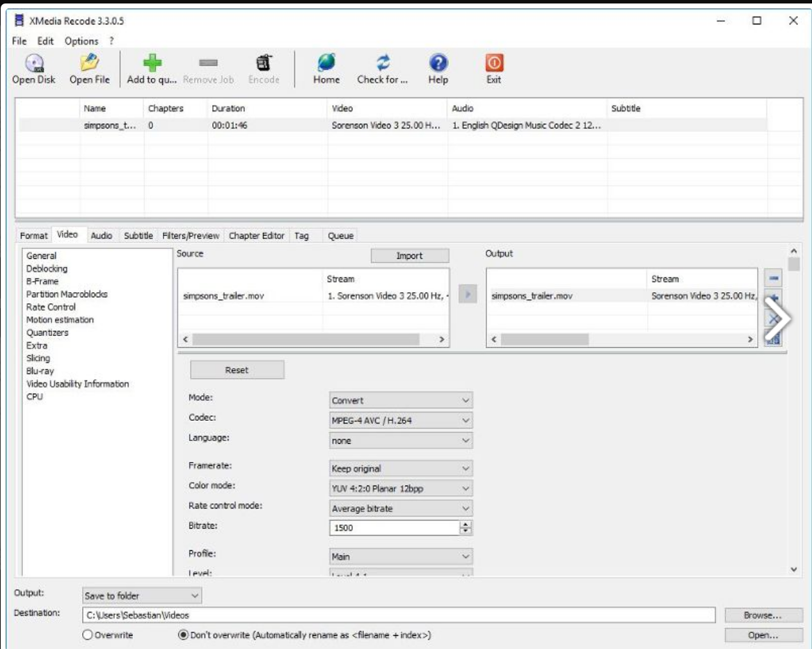812x649 pixels.
Task: Click the Source list horizontal scrollbar
Action: coord(306,339)
